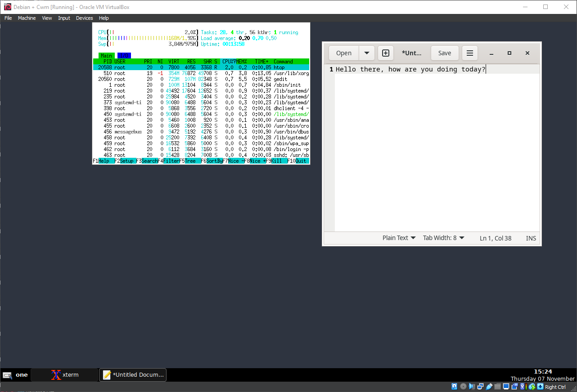Screen dimensions: 577x392
Task: Click workspace search icon beside 'one'
Action: [7, 375]
